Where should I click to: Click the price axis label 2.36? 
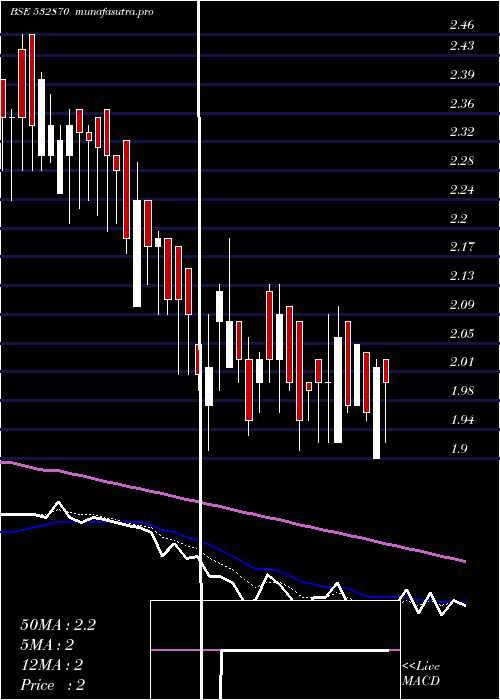(x=462, y=104)
